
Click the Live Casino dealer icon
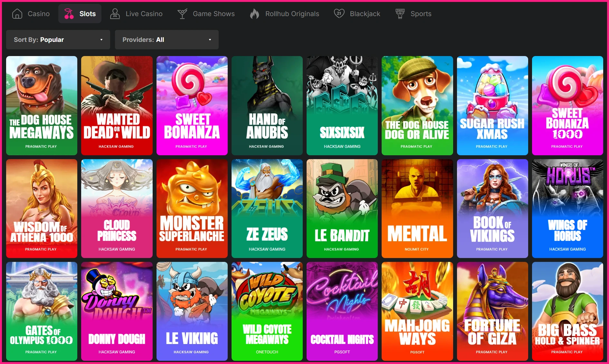pyautogui.click(x=115, y=14)
